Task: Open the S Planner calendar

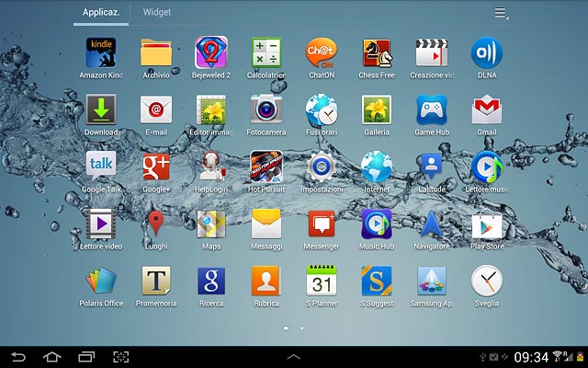Action: [322, 286]
